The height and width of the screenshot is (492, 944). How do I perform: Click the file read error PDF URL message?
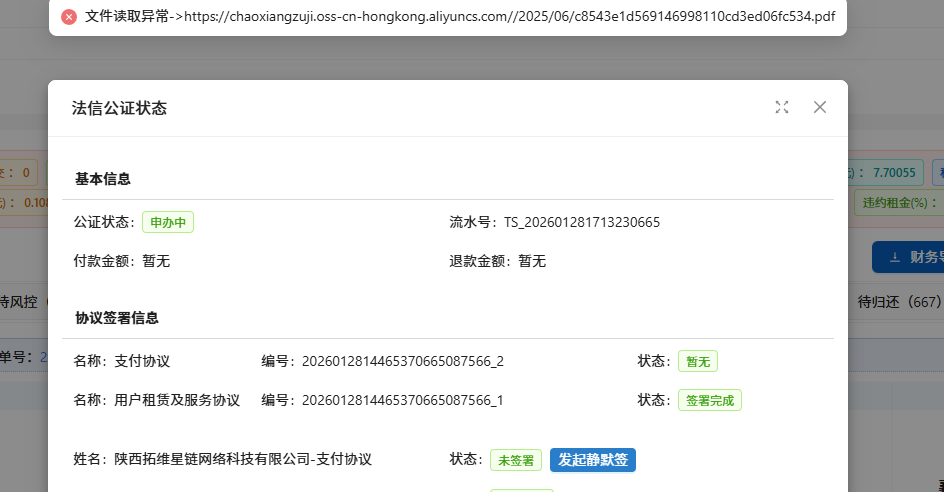(x=460, y=17)
